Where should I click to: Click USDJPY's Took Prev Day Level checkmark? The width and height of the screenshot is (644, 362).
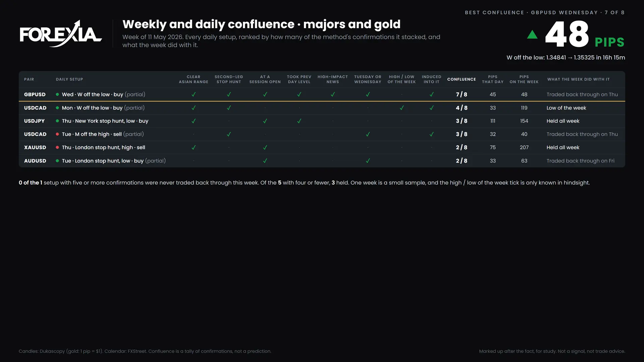299,121
